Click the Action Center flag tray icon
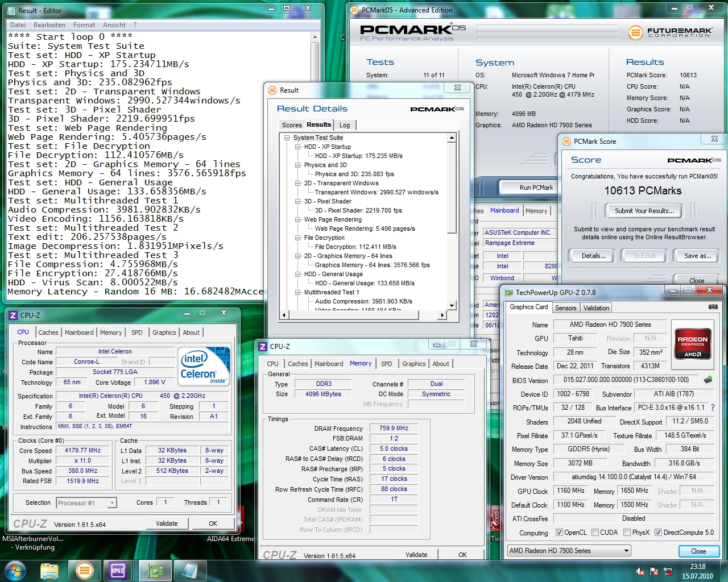 (x=654, y=571)
